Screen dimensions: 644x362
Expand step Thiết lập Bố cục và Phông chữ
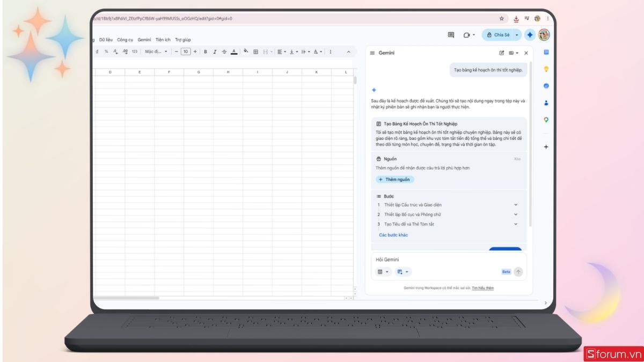click(516, 215)
